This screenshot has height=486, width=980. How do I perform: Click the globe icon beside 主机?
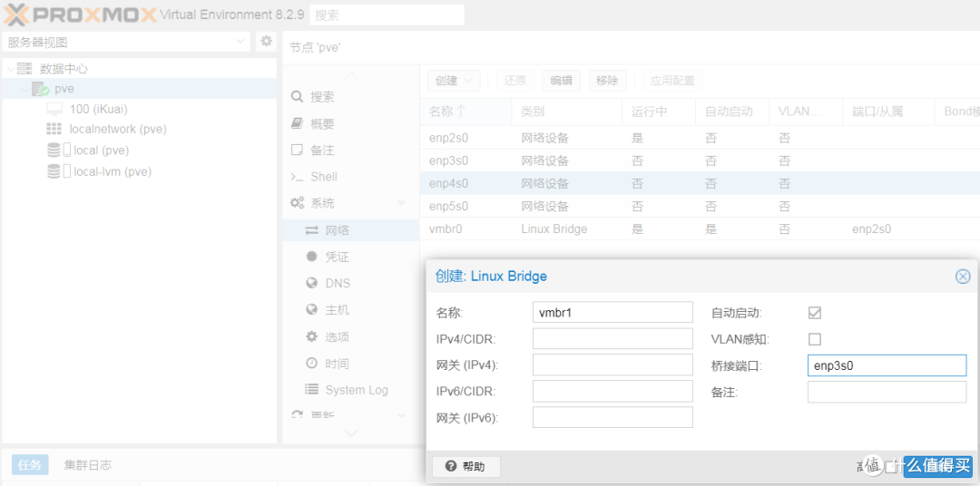coord(312,310)
